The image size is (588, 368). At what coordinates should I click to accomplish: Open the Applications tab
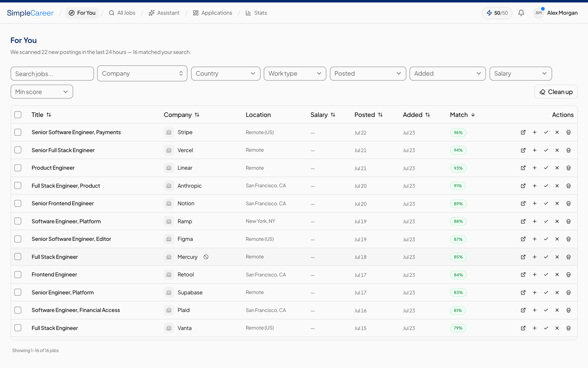(213, 13)
